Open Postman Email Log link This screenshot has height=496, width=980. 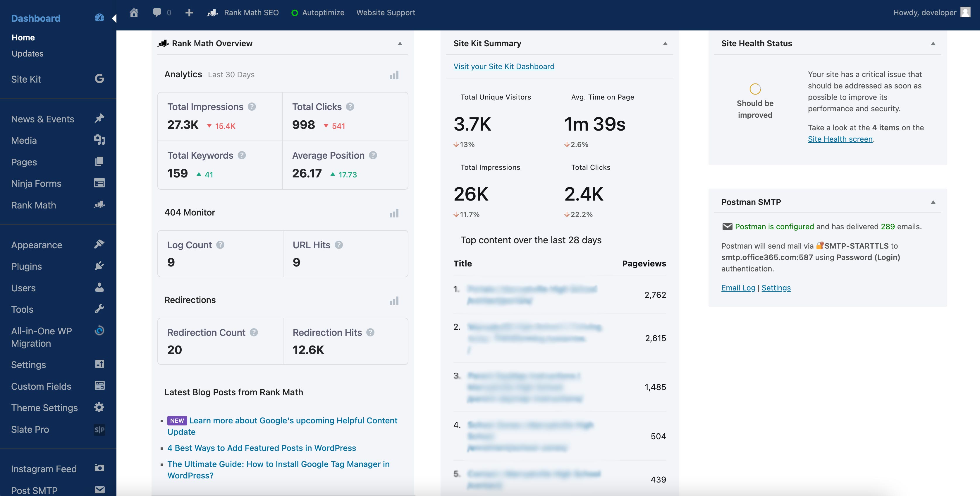738,288
